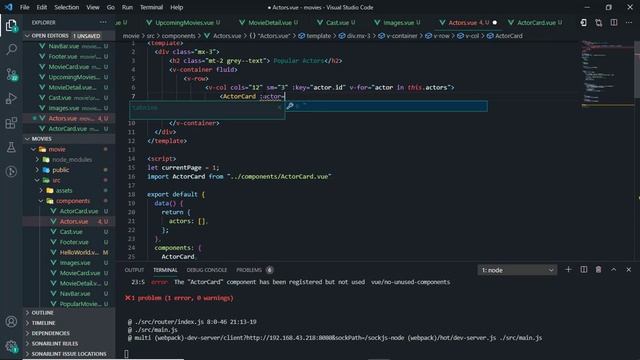The height and width of the screenshot is (360, 640).
Task: Open MovieCard.vue in components folder tree
Action: pyautogui.click(x=80, y=273)
